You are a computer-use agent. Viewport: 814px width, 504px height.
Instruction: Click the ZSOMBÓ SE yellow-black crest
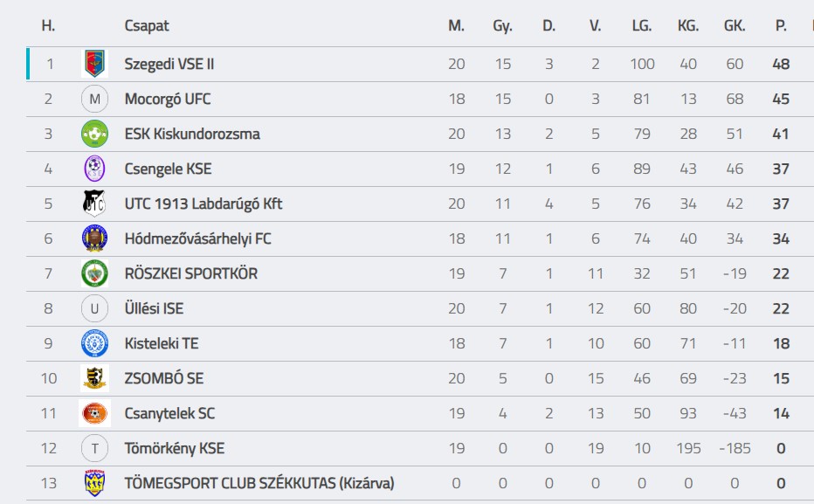94,378
